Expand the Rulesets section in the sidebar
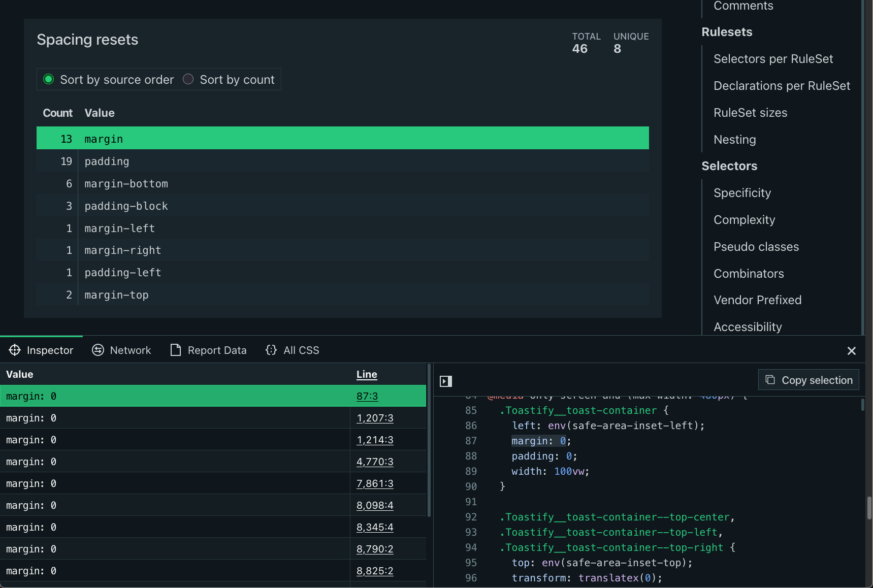The image size is (873, 588). tap(726, 31)
